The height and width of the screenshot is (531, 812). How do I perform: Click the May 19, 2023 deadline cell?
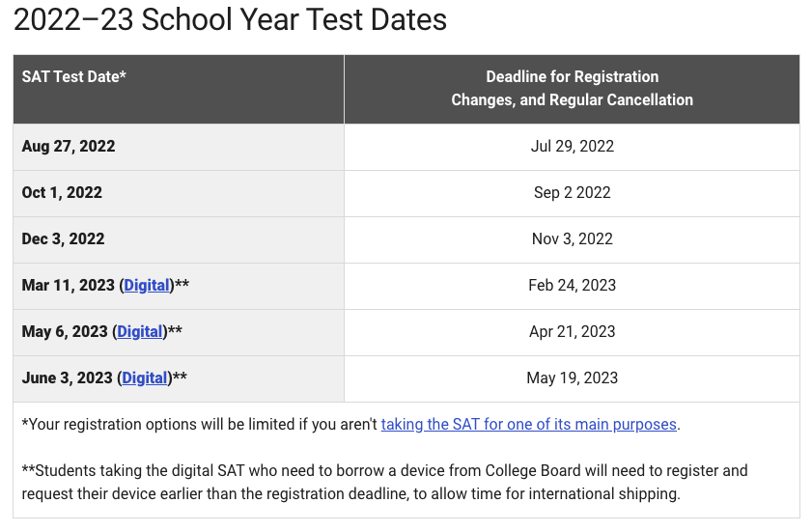(x=572, y=378)
